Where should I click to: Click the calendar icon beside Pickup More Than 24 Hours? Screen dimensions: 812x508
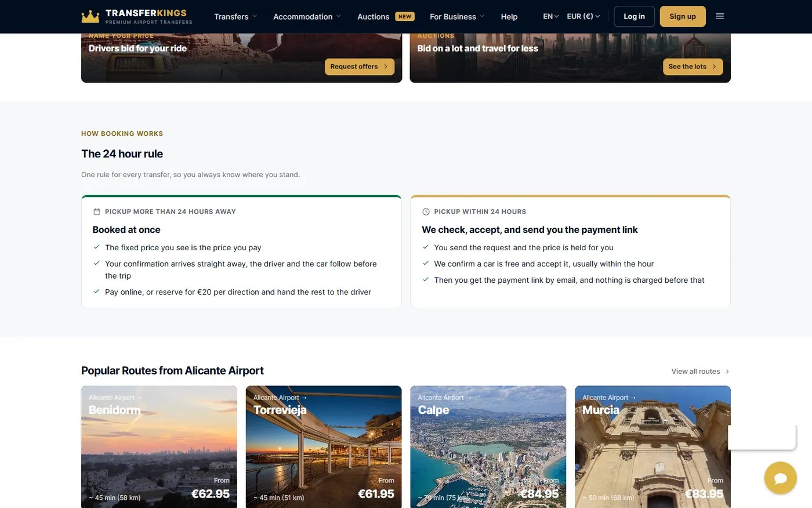tap(97, 212)
